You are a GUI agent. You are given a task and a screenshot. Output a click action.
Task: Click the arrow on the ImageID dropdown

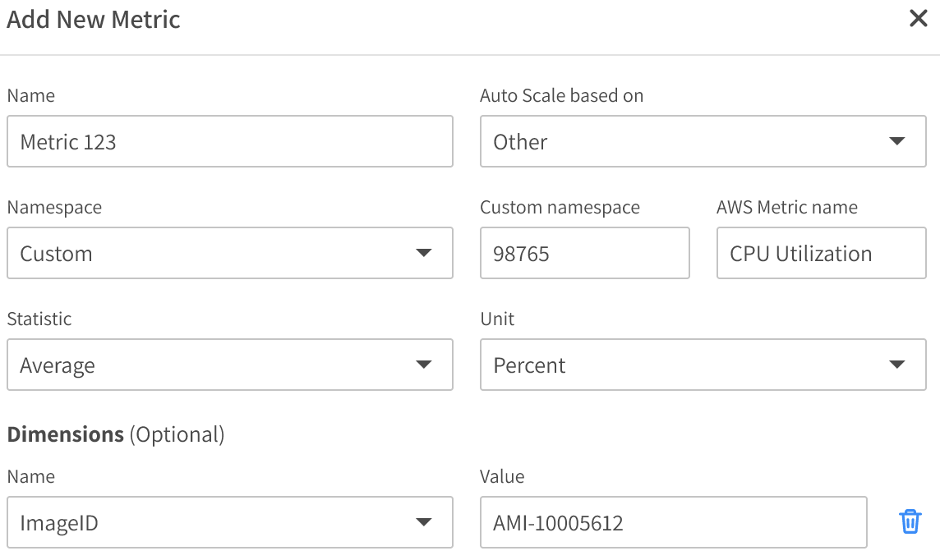[x=425, y=522]
